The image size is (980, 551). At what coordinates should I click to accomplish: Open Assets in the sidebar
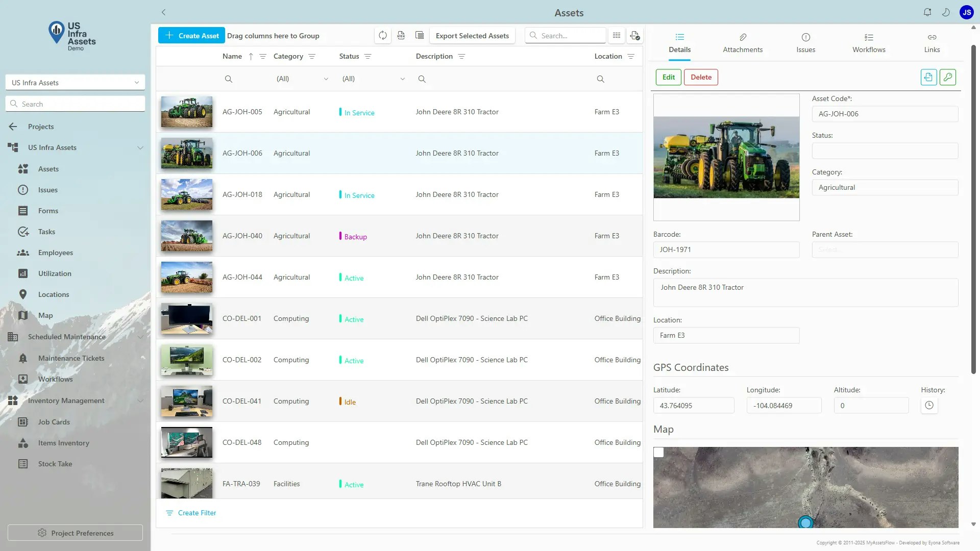(48, 169)
